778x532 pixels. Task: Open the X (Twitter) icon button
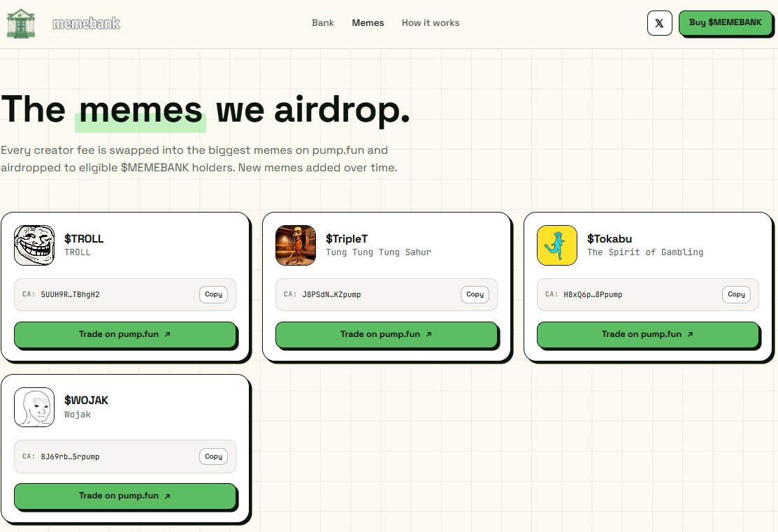tap(659, 23)
